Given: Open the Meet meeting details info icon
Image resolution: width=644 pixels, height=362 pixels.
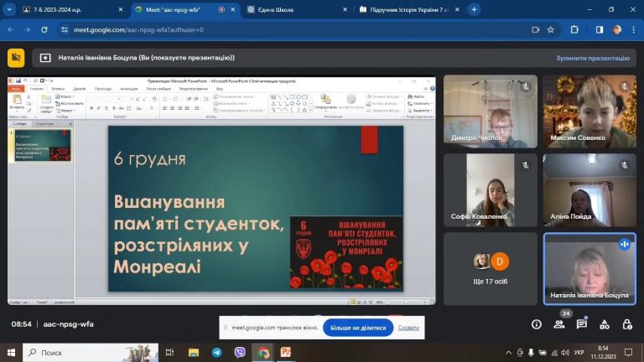Looking at the screenshot, I should click(537, 324).
